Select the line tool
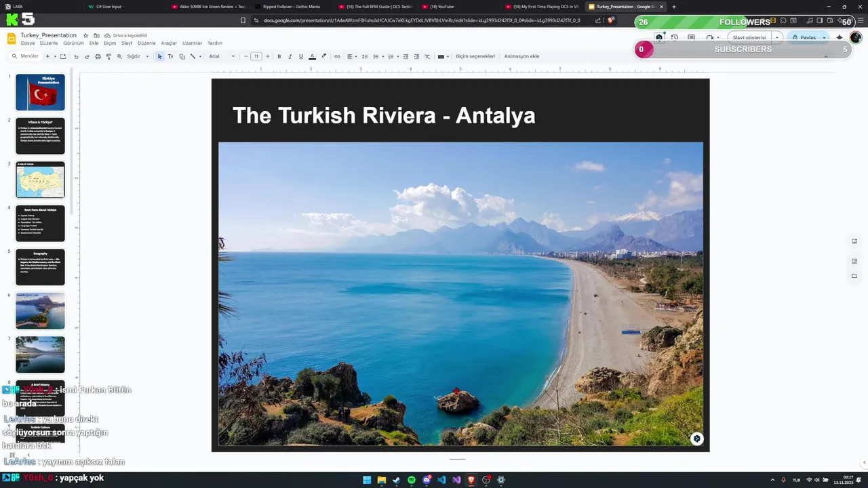Viewport: 868px width, 488px height. [x=193, y=56]
